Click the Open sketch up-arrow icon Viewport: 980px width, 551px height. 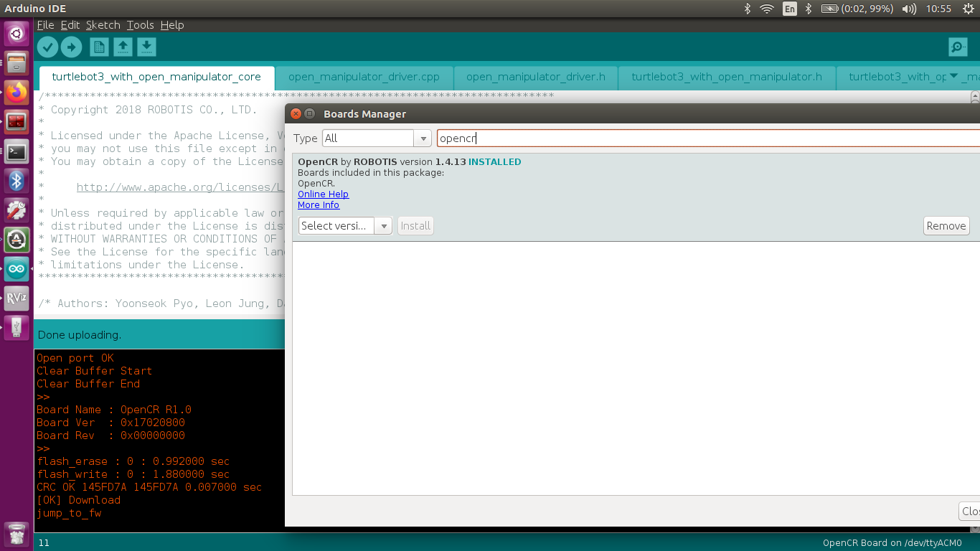[x=123, y=47]
